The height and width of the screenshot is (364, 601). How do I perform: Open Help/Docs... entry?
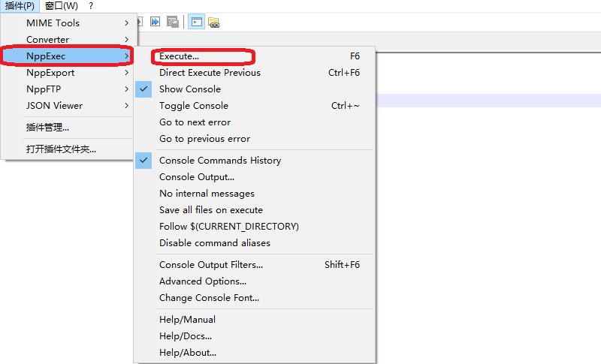point(255,336)
